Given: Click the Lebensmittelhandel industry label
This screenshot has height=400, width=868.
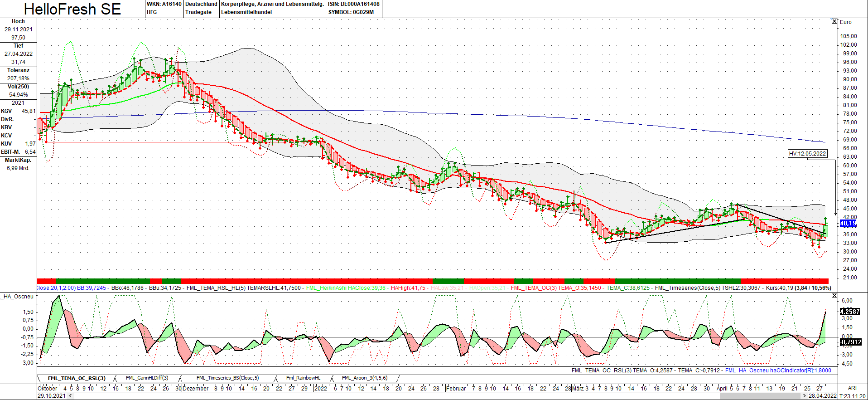Looking at the screenshot, I should tap(246, 12).
